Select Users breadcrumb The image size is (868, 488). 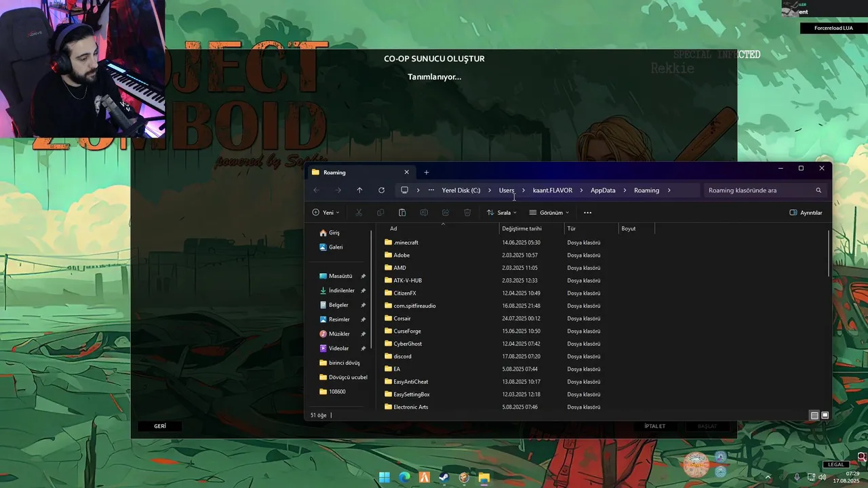507,190
